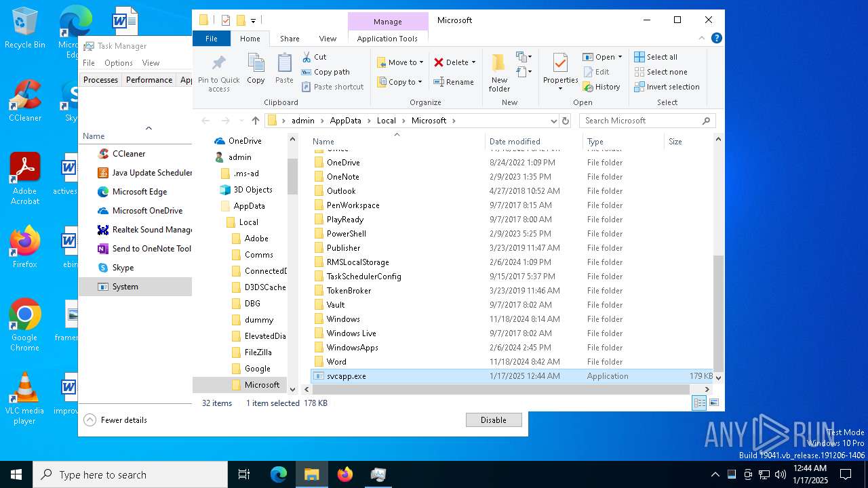Viewport: 868px width, 488px height.
Task: Click the Up arrow navigation button
Action: pyautogui.click(x=255, y=121)
